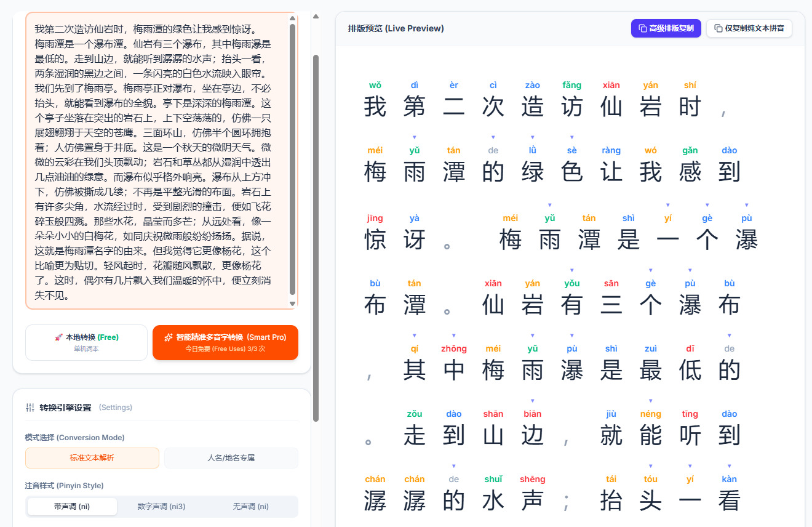Click 仅复制纯文本拼音 button
812x527 pixels.
tap(749, 28)
